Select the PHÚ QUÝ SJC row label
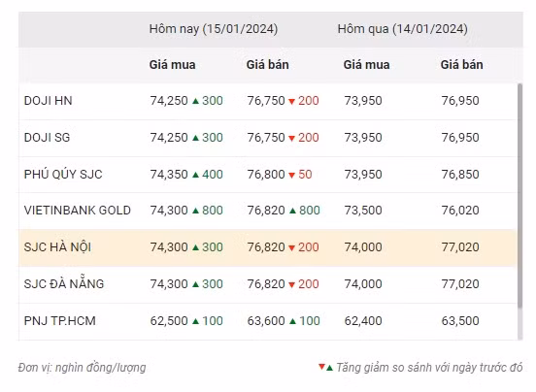Viewport: 536px width, 392px height. pos(63,174)
